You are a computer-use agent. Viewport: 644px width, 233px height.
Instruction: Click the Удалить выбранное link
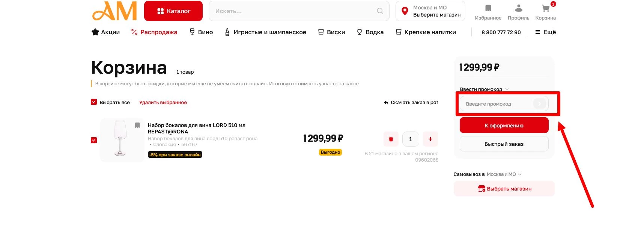click(163, 102)
